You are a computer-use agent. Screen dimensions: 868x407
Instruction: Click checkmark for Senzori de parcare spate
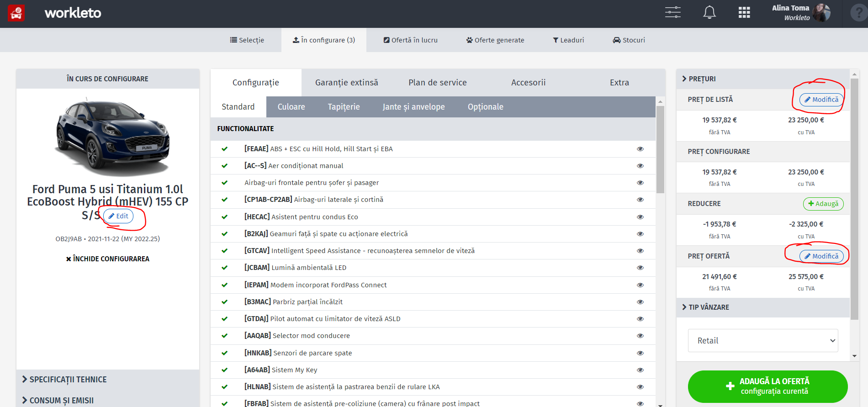tap(224, 353)
